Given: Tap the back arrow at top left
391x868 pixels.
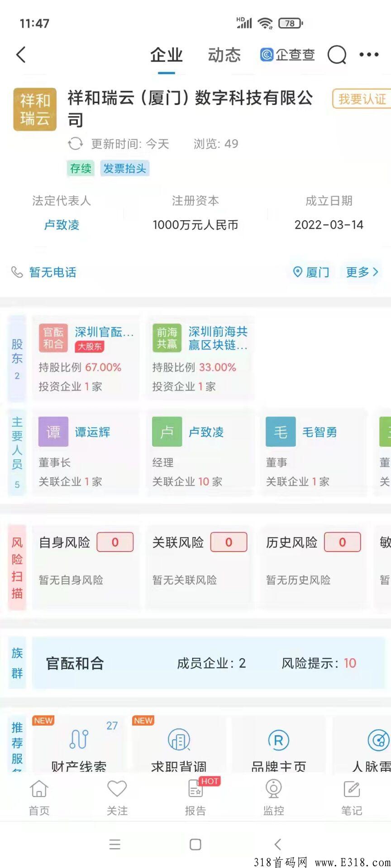Looking at the screenshot, I should (21, 55).
